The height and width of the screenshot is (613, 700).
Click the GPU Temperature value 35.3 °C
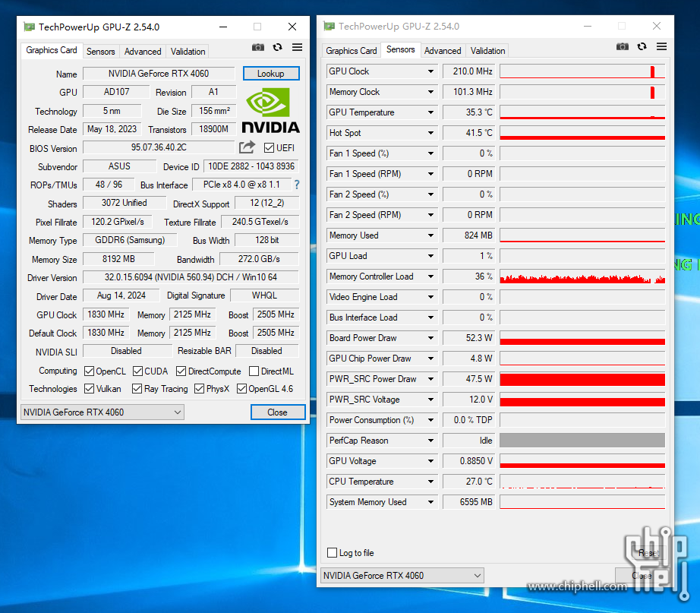pos(468,112)
